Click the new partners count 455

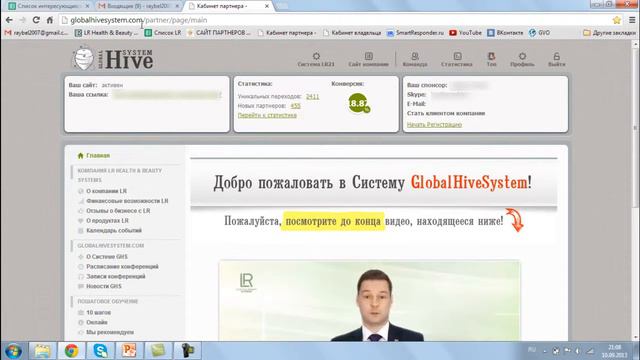tap(296, 106)
